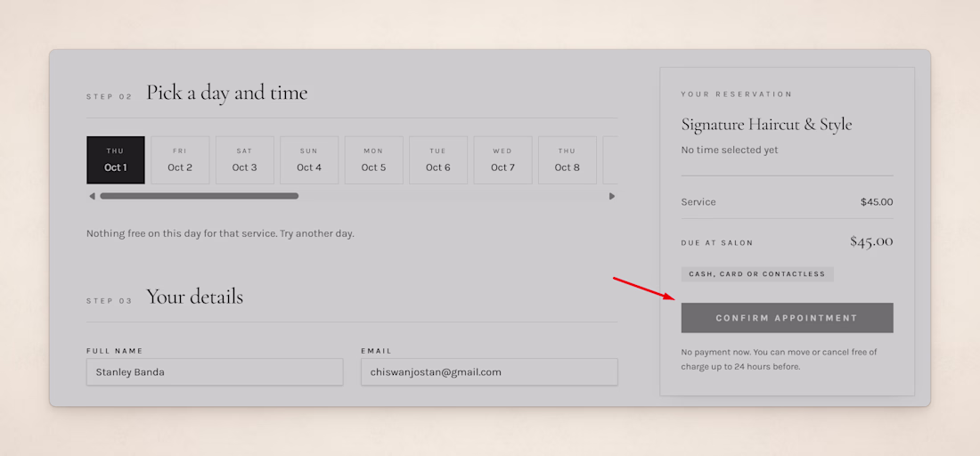Click 'No payment now' cancellation note
Image resolution: width=980 pixels, height=456 pixels.
point(779,359)
